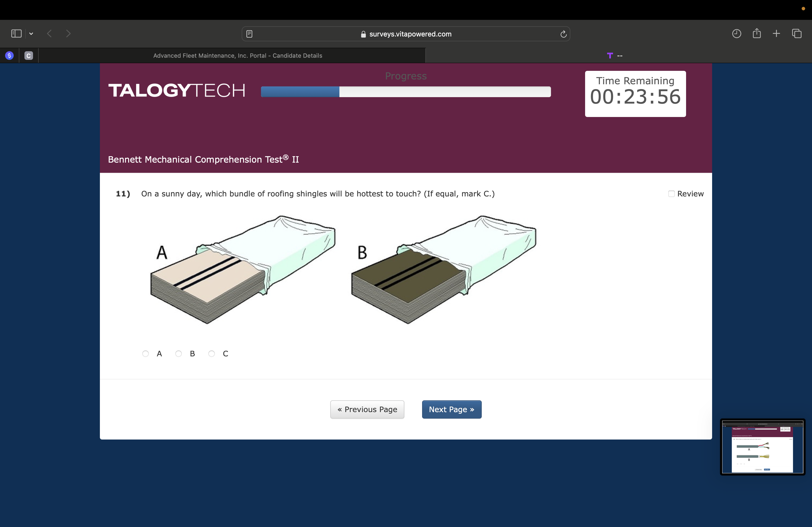812x527 pixels.
Task: Click the Previous Page button
Action: 367,409
